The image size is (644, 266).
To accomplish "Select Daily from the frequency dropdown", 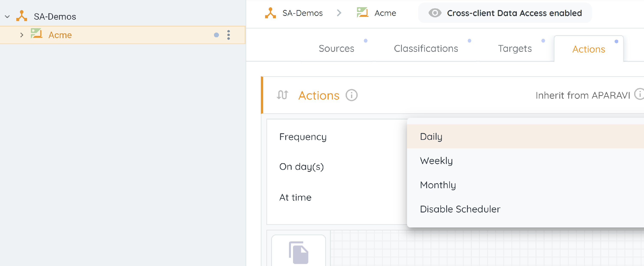I will 431,136.
